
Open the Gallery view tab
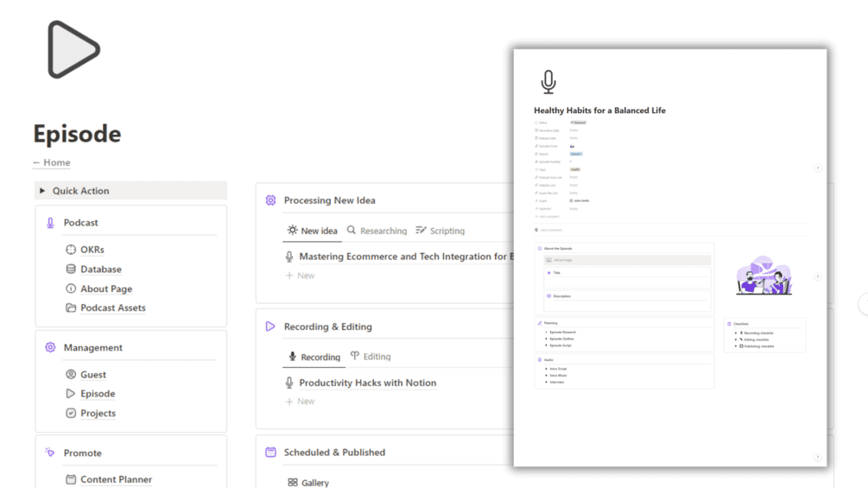pyautogui.click(x=308, y=483)
